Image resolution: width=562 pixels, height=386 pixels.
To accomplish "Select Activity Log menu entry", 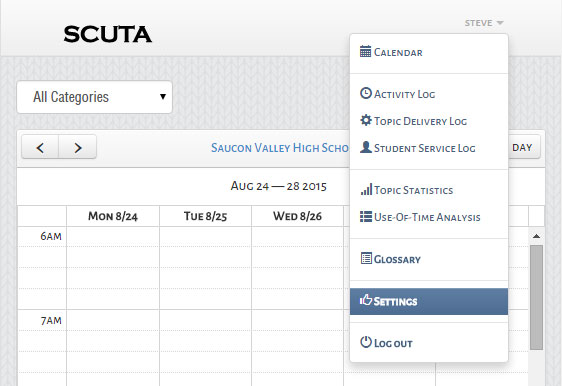I will click(x=429, y=94).
